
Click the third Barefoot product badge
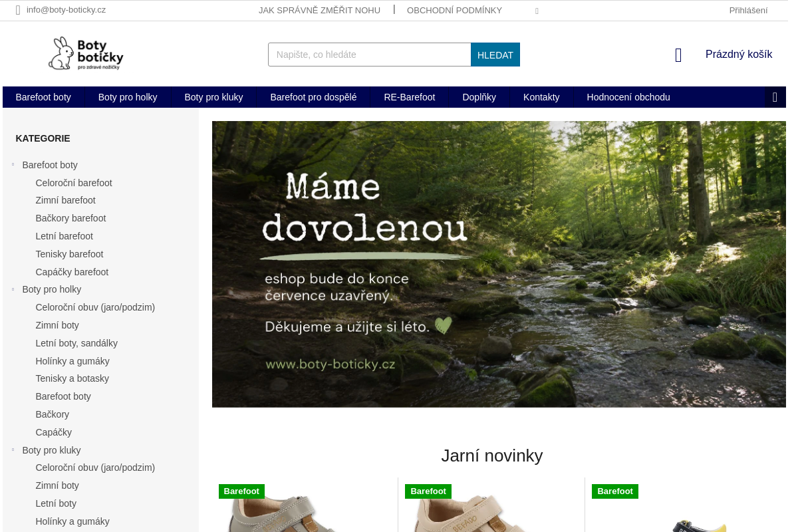click(615, 491)
